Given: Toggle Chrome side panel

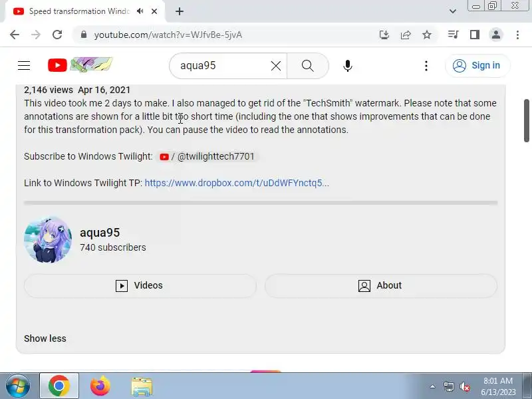Looking at the screenshot, I should (475, 35).
